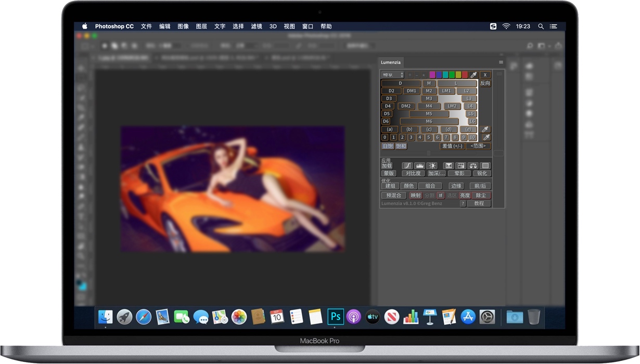This screenshot has width=640, height=364.
Task: Open the Lumenzia preset dropdown
Action: tap(392, 75)
